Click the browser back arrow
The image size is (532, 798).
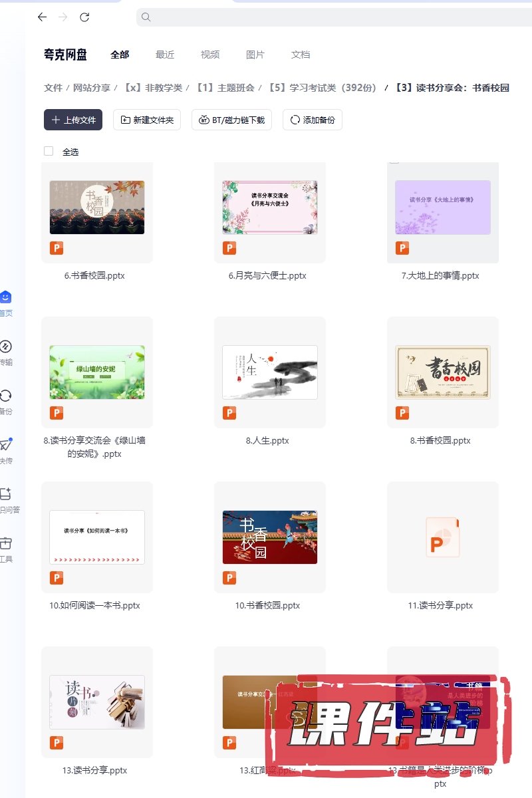point(42,17)
